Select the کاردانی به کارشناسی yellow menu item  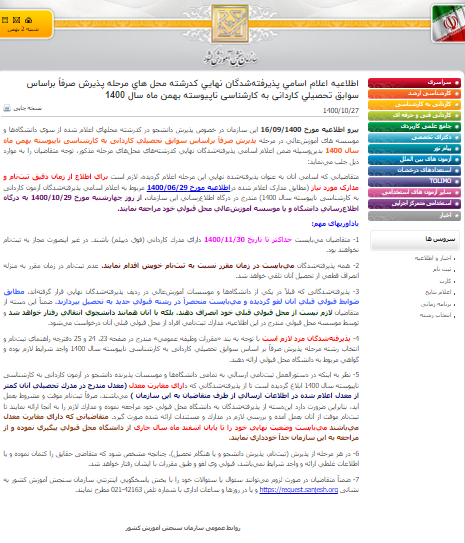click(x=414, y=105)
